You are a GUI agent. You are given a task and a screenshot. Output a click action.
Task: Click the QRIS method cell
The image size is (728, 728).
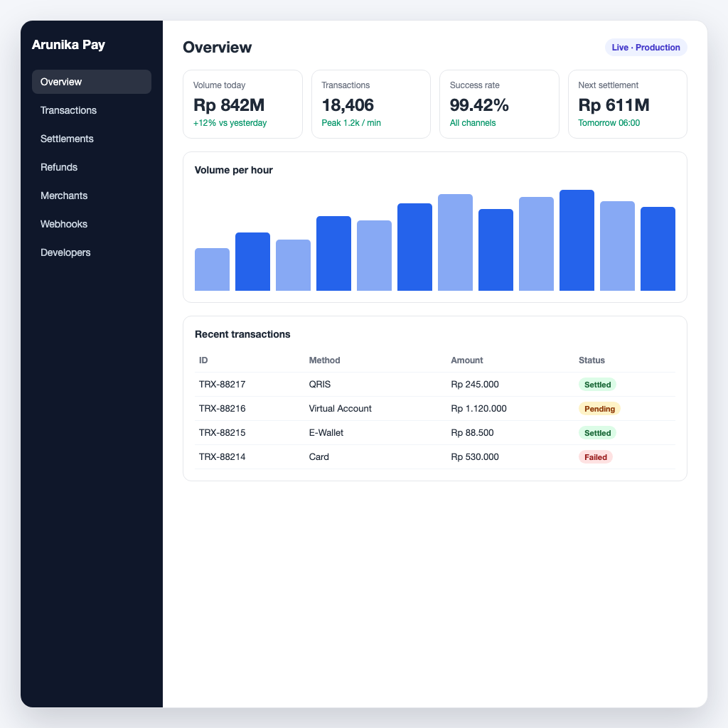[320, 385]
